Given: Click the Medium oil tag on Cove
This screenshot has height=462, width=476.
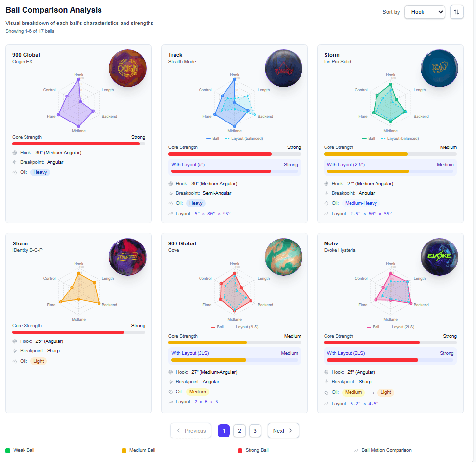Looking at the screenshot, I should click(198, 392).
